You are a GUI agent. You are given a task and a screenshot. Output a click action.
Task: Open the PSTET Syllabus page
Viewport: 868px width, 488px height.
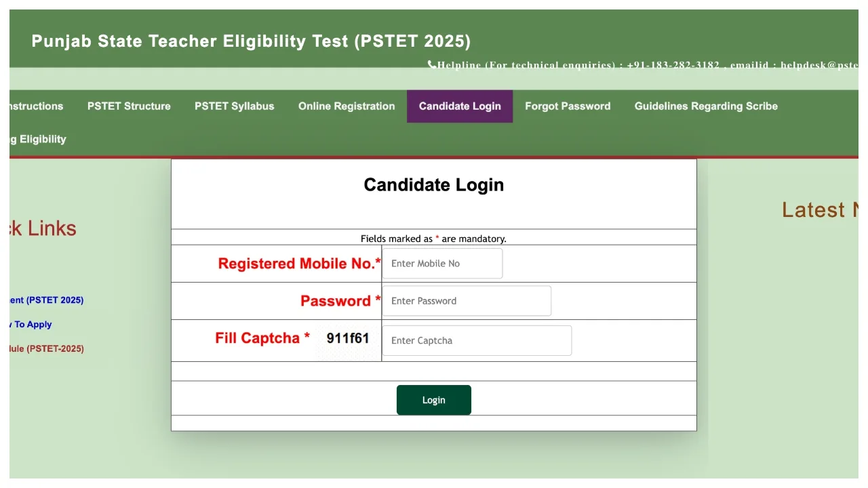pyautogui.click(x=235, y=106)
